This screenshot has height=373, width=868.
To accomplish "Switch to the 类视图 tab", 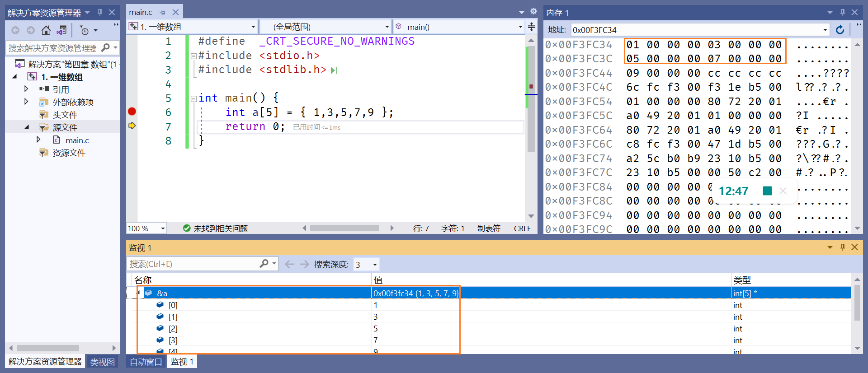I will click(x=102, y=362).
